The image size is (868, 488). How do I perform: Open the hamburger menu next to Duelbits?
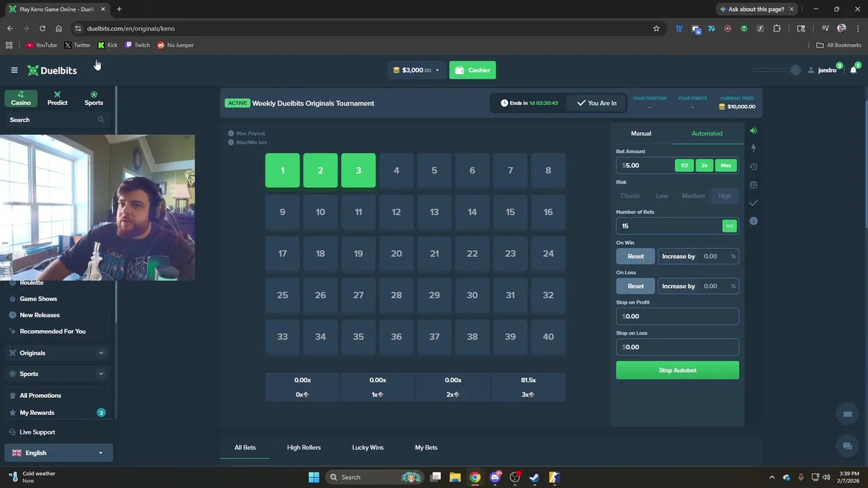14,70
